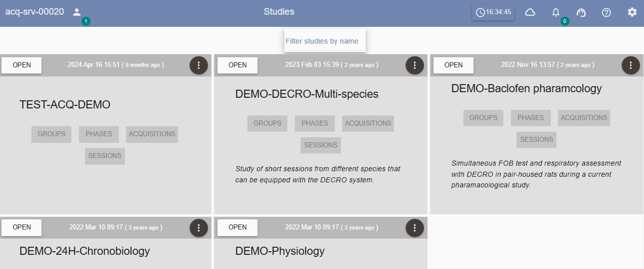Viewport: 644px width, 269px height.
Task: Open three-dot menu for DEMO-Baclofen pharamcology
Action: (631, 65)
